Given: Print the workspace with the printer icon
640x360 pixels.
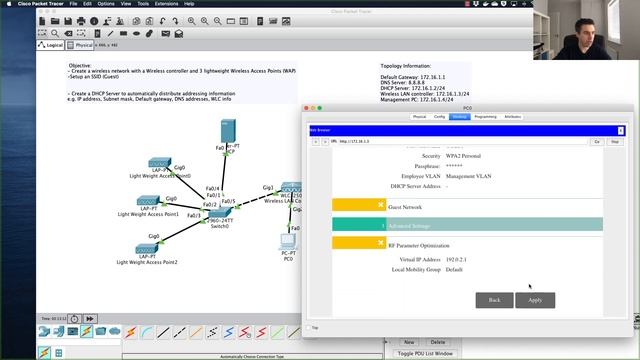Looking at the screenshot, I should tap(81, 21).
